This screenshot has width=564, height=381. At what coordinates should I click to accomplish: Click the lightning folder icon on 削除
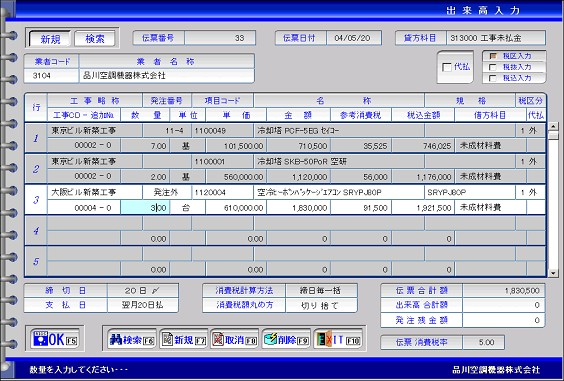(270, 339)
